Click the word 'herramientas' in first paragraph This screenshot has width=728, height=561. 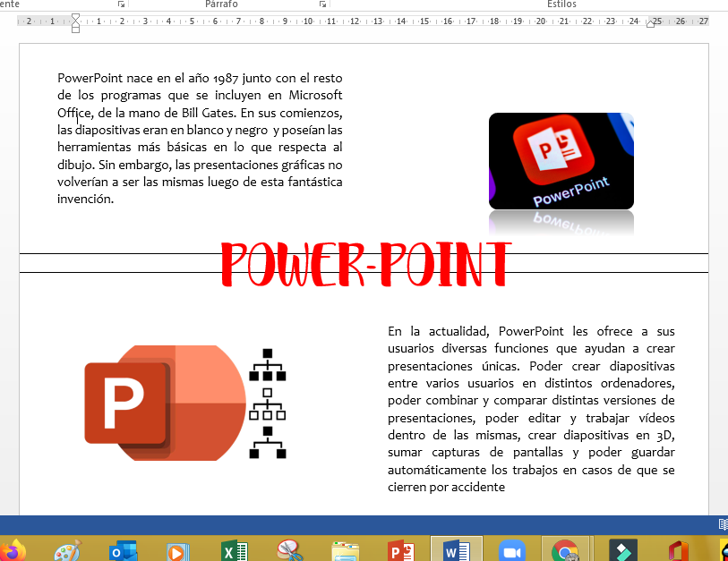(94, 148)
